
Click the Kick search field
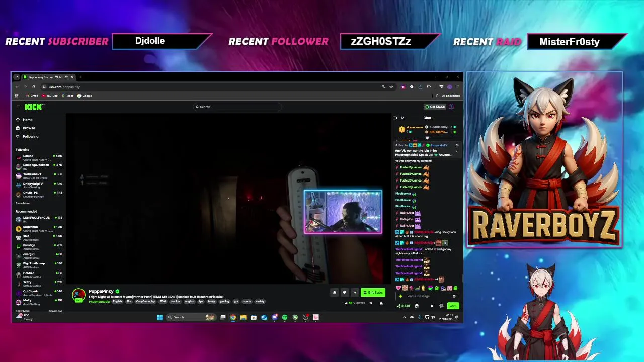pos(237,107)
